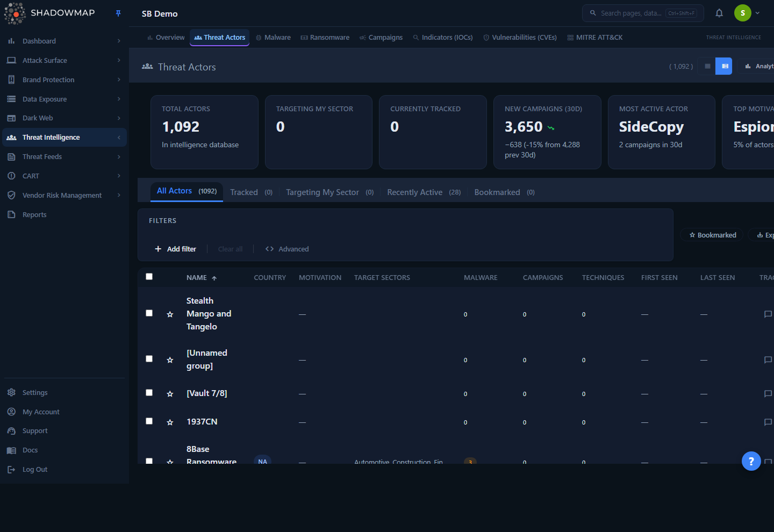
Task: Expand the Data Exposure chevron
Action: (x=119, y=99)
